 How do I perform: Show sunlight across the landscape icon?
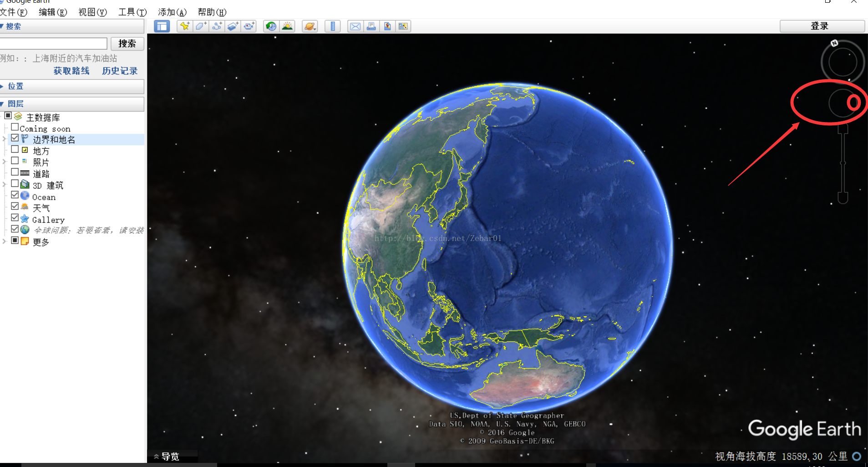287,26
